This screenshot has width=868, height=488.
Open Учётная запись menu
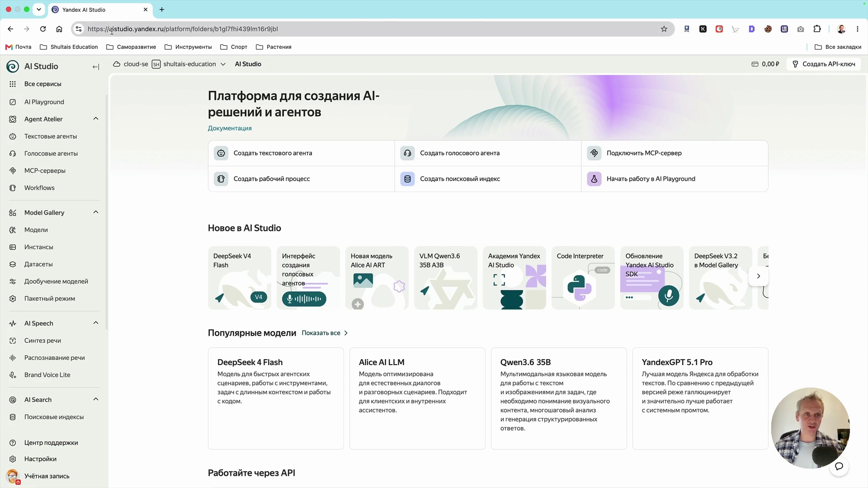point(47,476)
